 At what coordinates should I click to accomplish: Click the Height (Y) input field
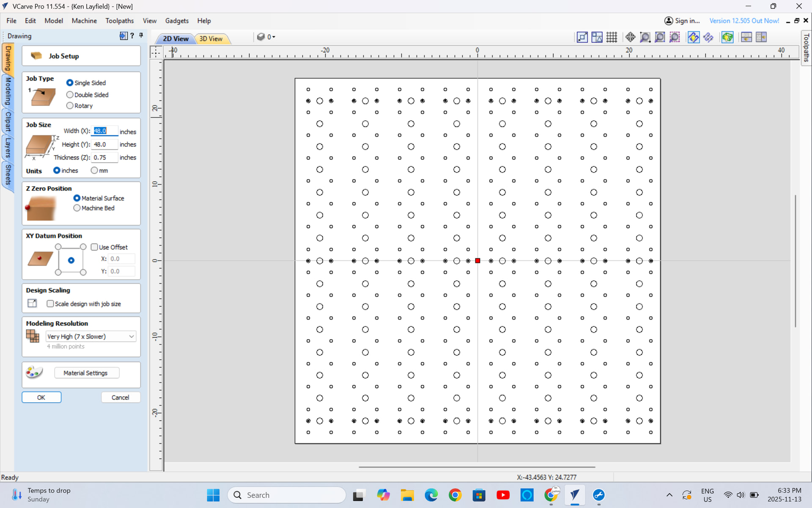(104, 144)
